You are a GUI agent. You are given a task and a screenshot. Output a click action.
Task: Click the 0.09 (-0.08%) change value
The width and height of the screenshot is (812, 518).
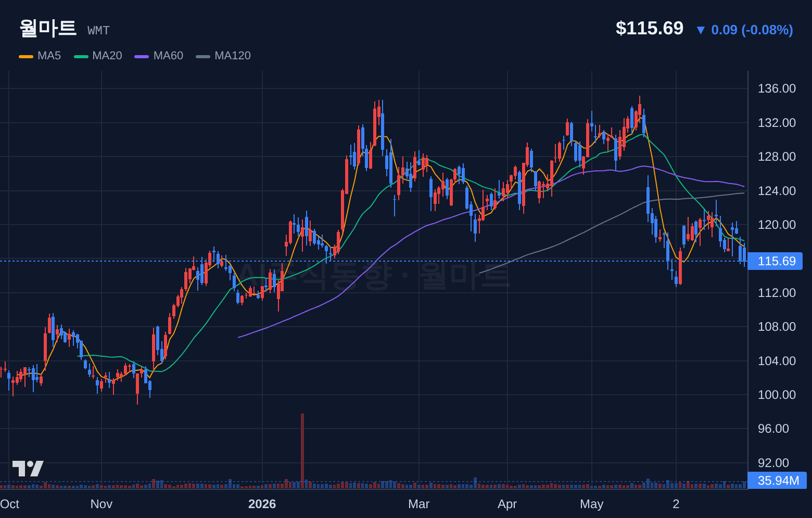point(752,30)
